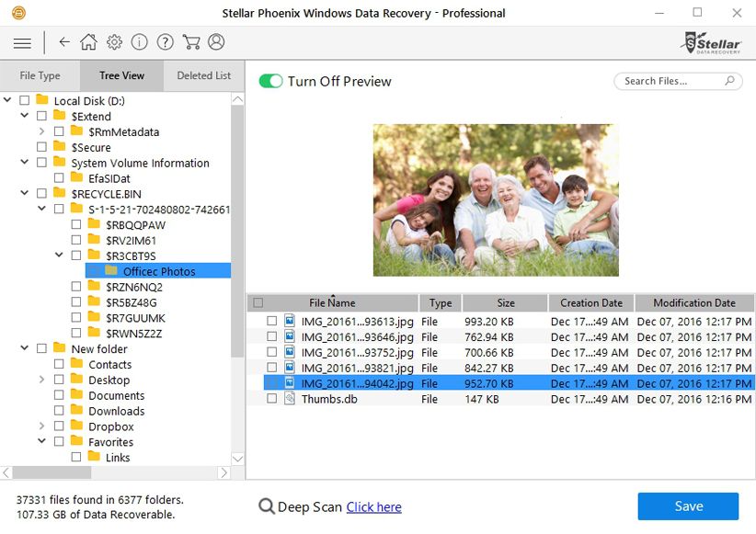Collapse System Volume Information node
The height and width of the screenshot is (534, 756).
pyautogui.click(x=25, y=162)
